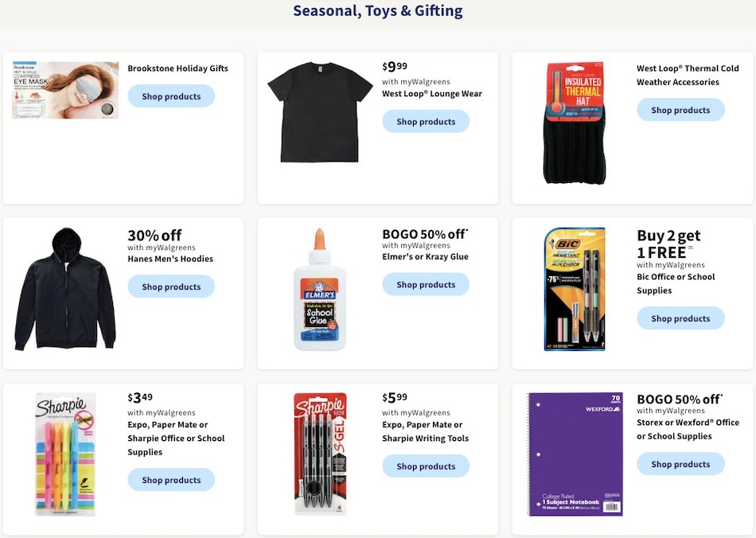Click the Bic mechanical pencils image
This screenshot has width=756, height=538.
point(575,289)
